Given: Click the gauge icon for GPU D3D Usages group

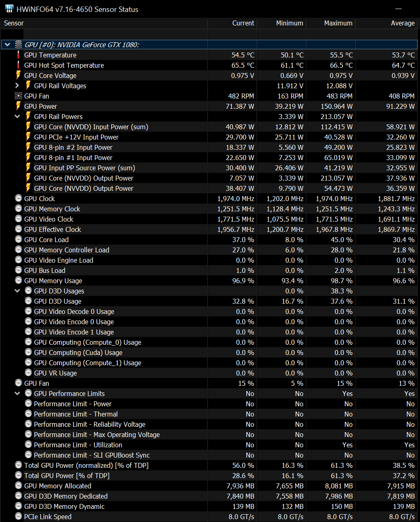Looking at the screenshot, I should point(28,291).
